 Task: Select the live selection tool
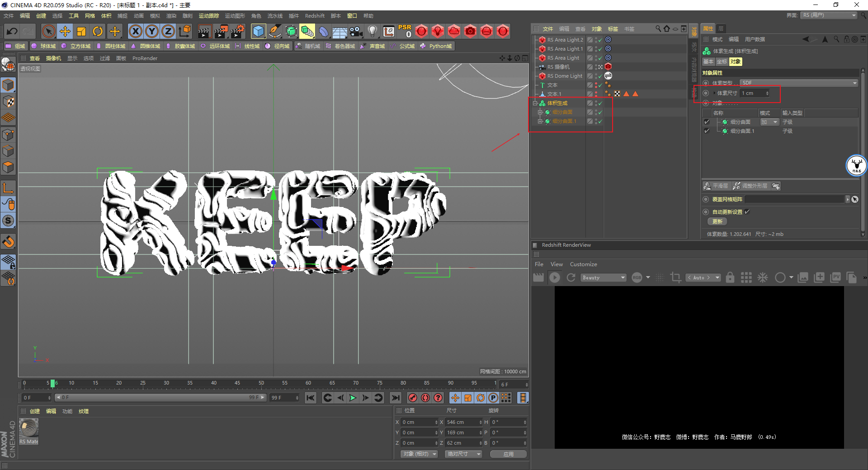(48, 31)
